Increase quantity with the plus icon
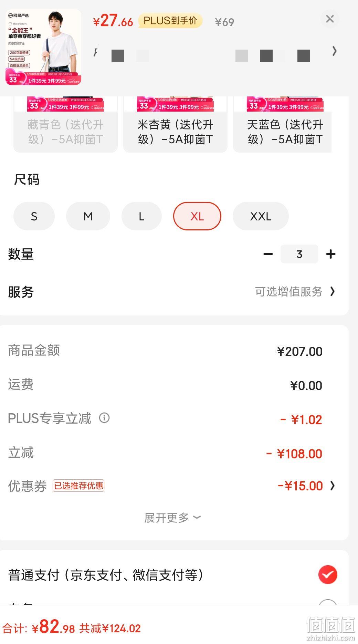This screenshot has height=644, width=358. click(331, 254)
